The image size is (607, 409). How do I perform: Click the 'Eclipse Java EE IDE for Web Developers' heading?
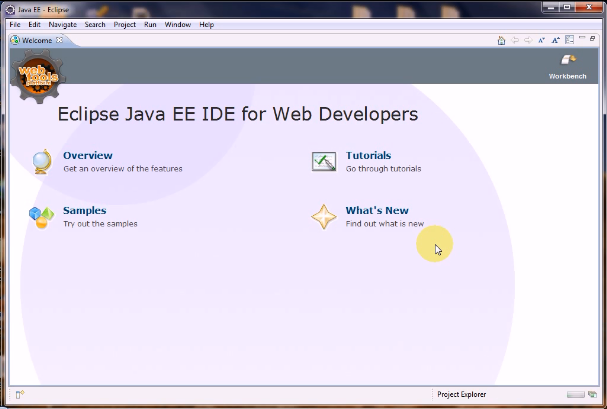[x=238, y=114]
